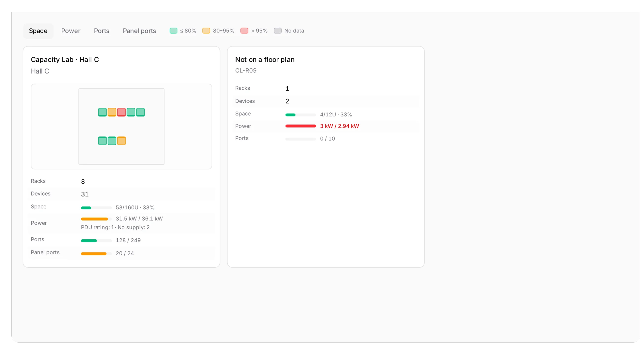The width and height of the screenshot is (644, 346).
Task: Select the first green rack in the top row
Action: tap(102, 112)
